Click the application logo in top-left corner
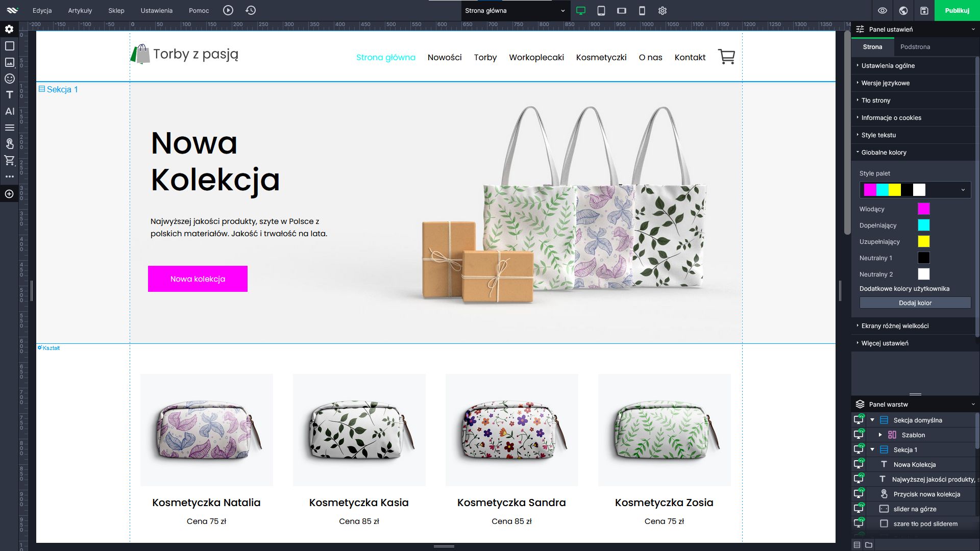Image resolution: width=980 pixels, height=551 pixels. point(12,10)
